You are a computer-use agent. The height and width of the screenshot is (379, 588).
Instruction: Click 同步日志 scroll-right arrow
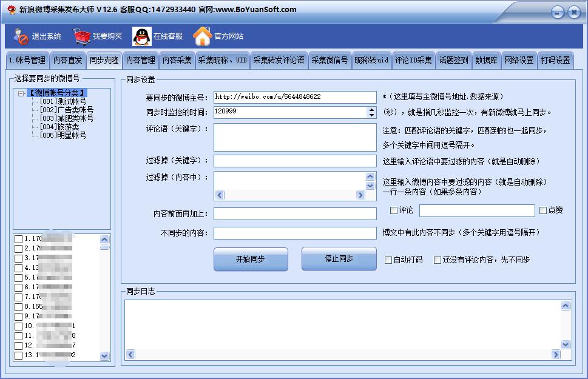pyautogui.click(x=556, y=354)
